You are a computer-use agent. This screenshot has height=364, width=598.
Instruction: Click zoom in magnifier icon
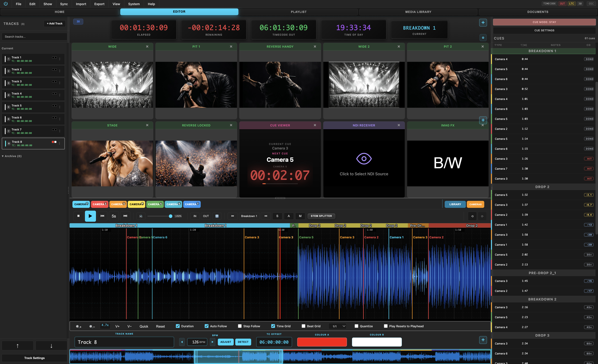[x=78, y=326]
